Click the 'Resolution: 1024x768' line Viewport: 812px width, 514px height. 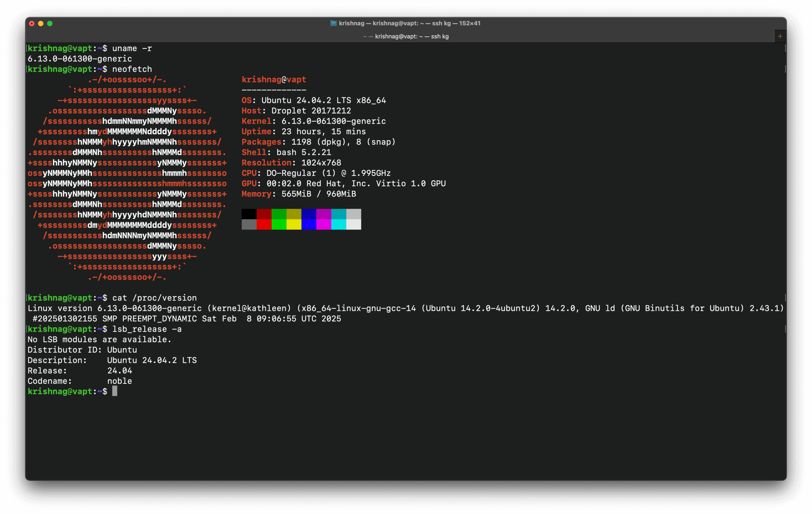292,163
